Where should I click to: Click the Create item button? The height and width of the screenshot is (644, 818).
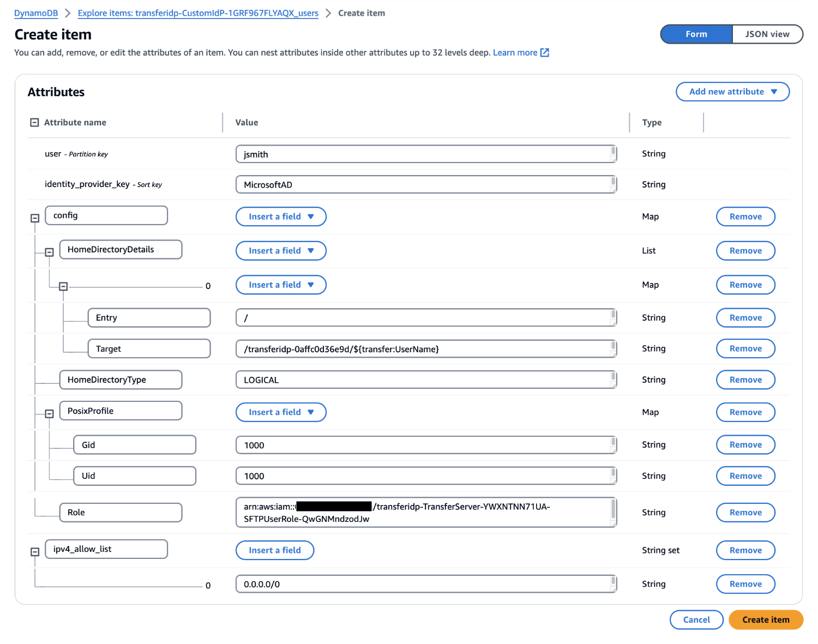coord(766,619)
